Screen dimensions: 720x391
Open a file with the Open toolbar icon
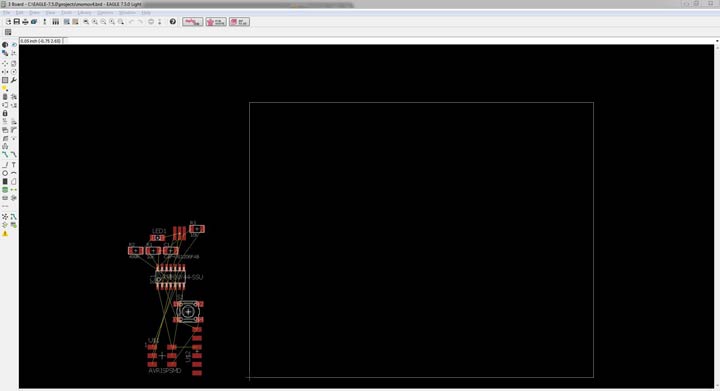[8, 22]
